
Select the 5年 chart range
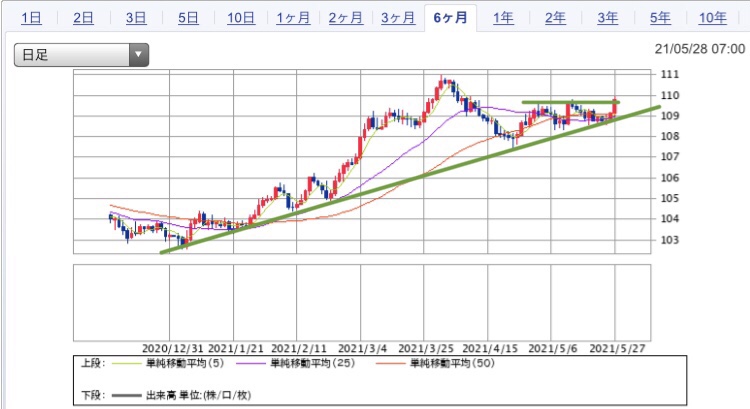pos(660,18)
